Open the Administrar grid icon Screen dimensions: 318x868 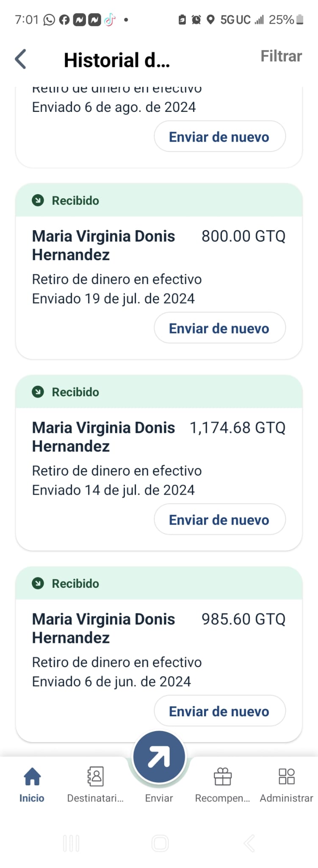[287, 776]
